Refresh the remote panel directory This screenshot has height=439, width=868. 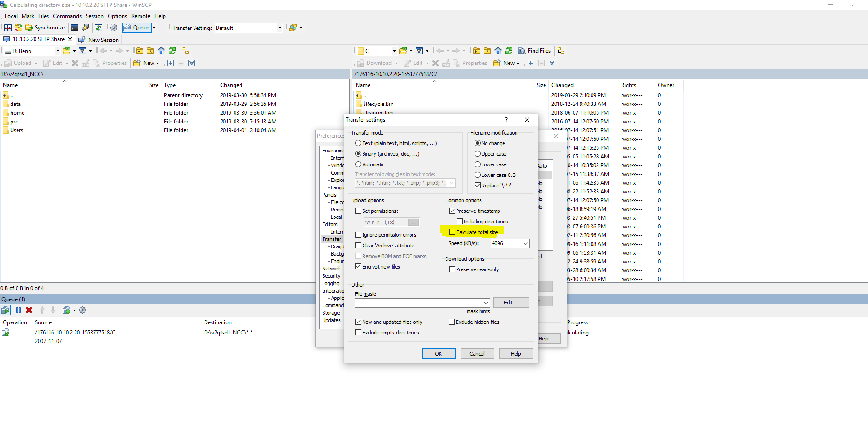[x=509, y=51]
